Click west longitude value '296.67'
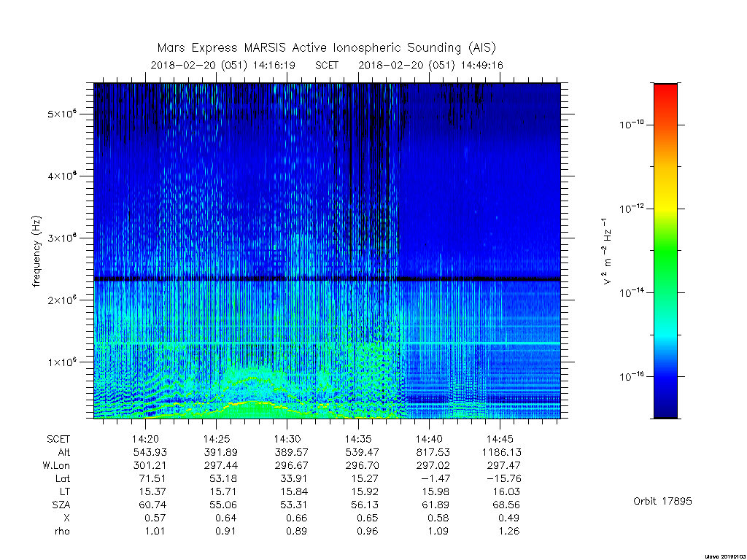747x560 pixels. [x=291, y=465]
